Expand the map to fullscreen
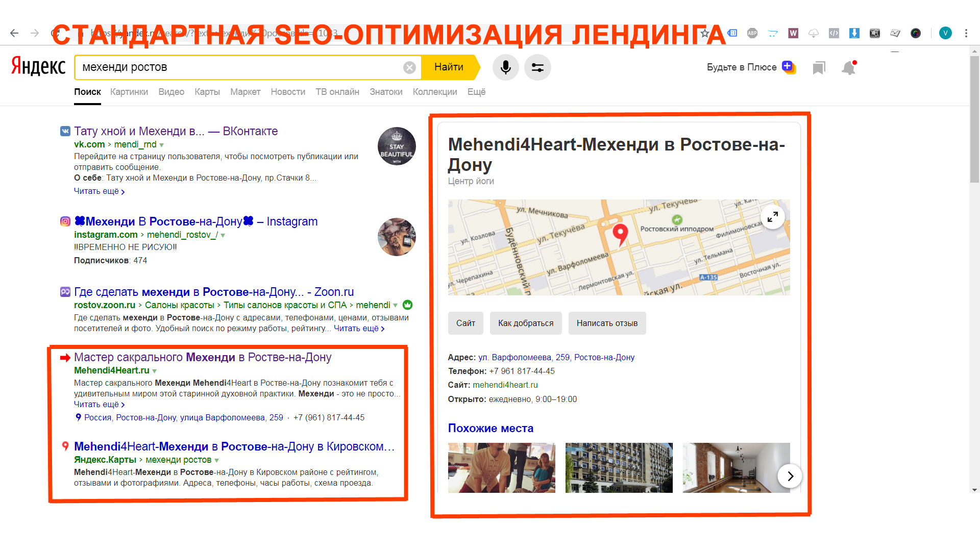This screenshot has width=980, height=551. click(x=773, y=217)
